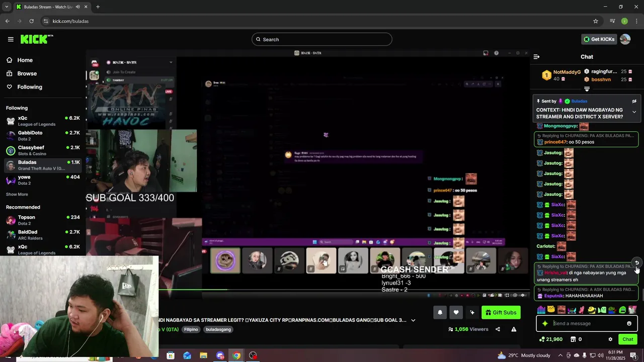The image size is (644, 362).
Task: Open xQc's channel in Following list
Action: [x=42, y=121]
